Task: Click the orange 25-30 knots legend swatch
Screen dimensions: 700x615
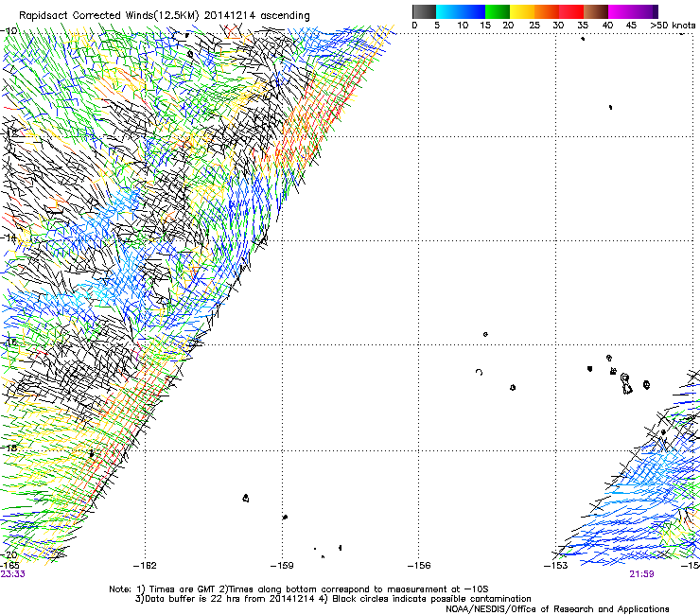Action: (x=547, y=11)
